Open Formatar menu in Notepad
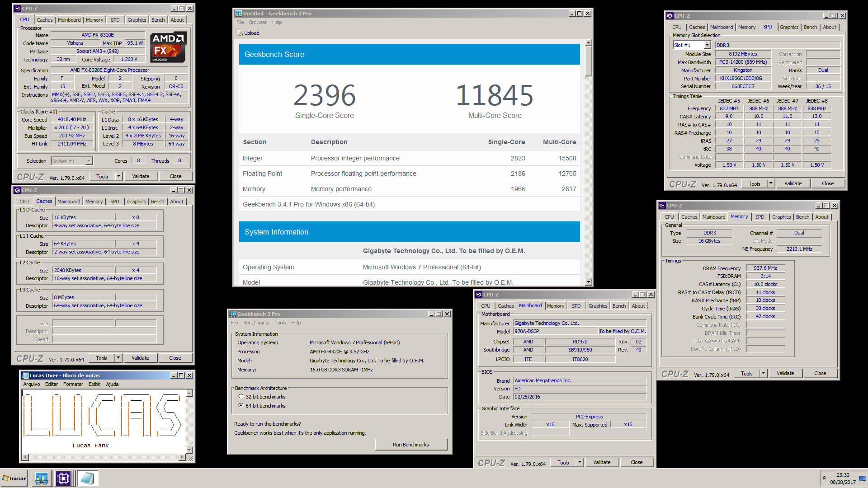The width and height of the screenshot is (868, 488). (73, 384)
